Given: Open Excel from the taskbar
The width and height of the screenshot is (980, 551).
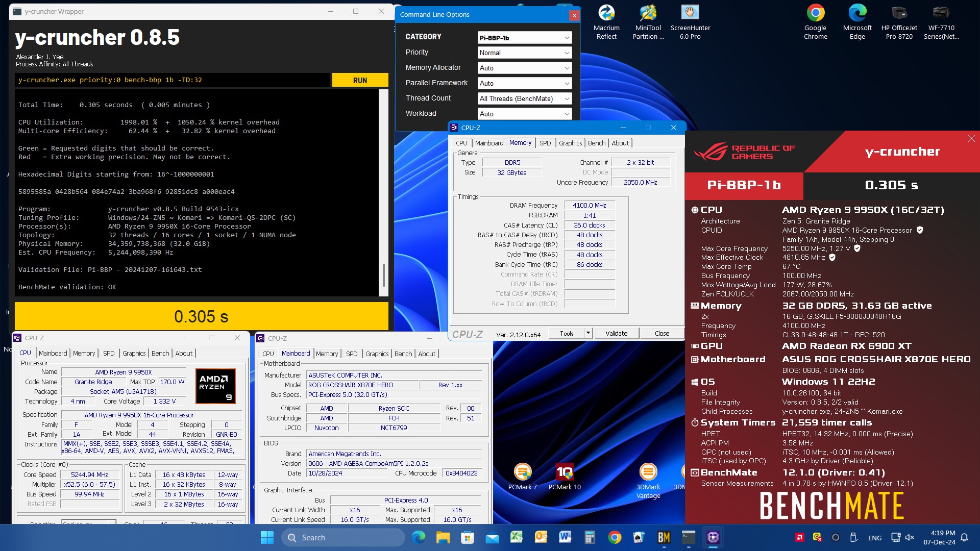Looking at the screenshot, I should click(x=517, y=537).
